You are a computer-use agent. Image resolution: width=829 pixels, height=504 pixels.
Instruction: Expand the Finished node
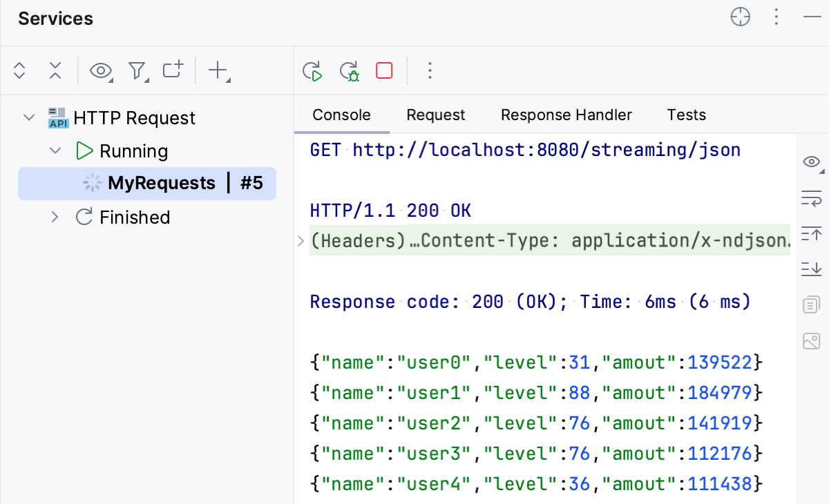[55, 217]
